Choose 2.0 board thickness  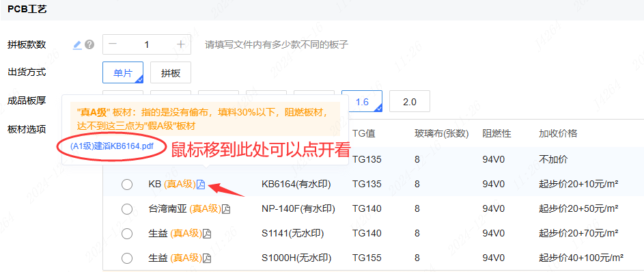tap(410, 101)
